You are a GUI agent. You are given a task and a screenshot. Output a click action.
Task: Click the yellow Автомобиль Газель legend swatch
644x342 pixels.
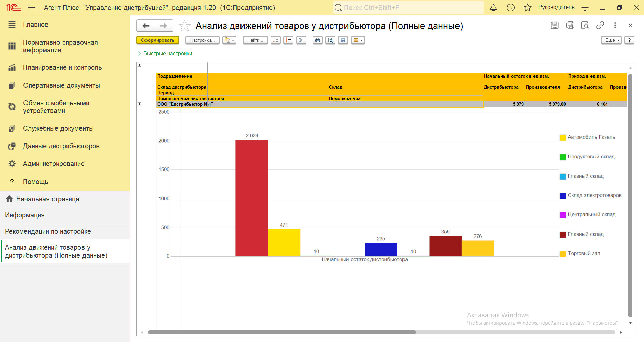563,138
